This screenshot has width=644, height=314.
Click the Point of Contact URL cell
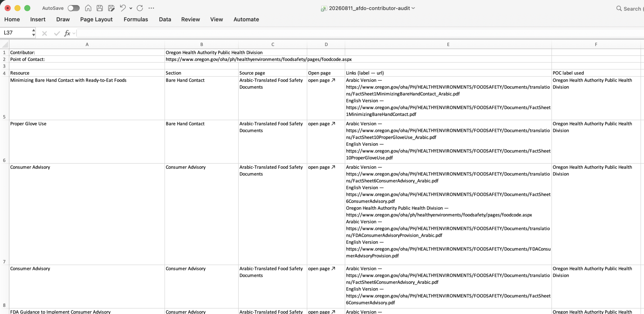coord(258,59)
